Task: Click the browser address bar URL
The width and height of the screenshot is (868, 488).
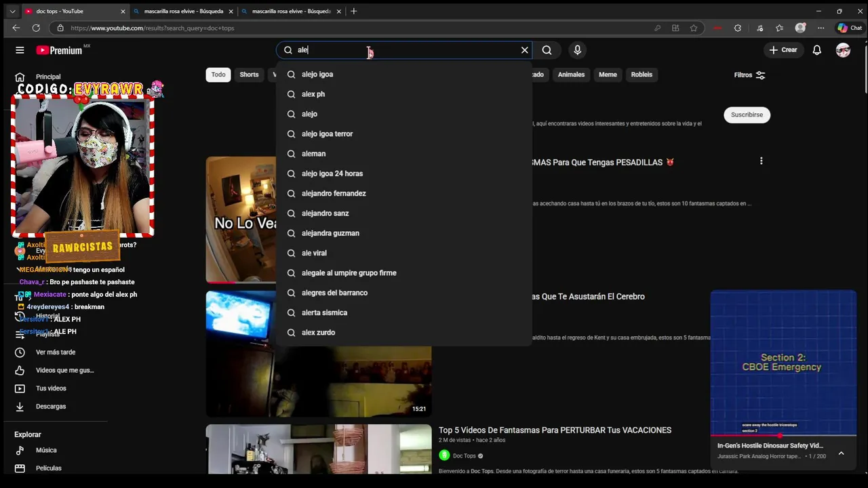Action: [x=153, y=28]
